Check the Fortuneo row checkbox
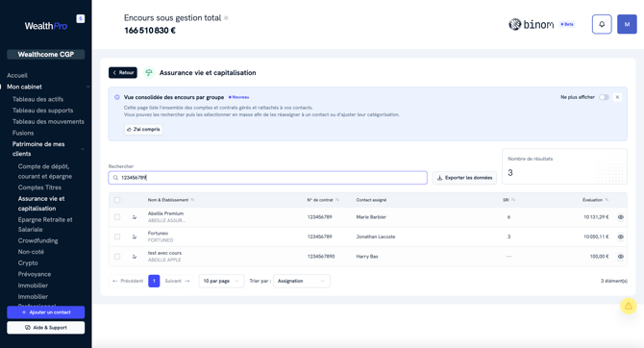Image resolution: width=644 pixels, height=348 pixels. click(x=117, y=236)
